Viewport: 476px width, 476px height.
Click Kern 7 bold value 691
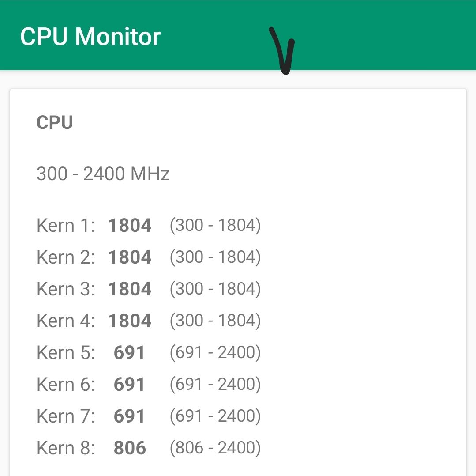pyautogui.click(x=129, y=416)
